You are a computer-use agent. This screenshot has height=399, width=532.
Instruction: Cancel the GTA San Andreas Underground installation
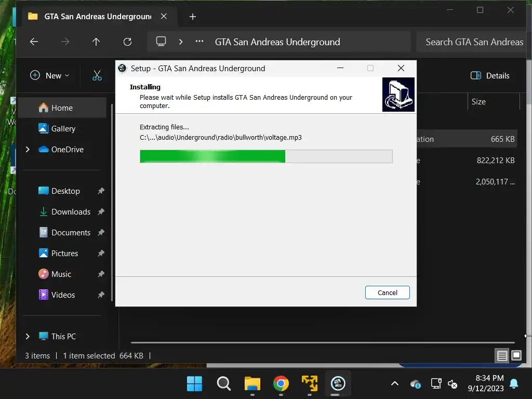click(387, 292)
